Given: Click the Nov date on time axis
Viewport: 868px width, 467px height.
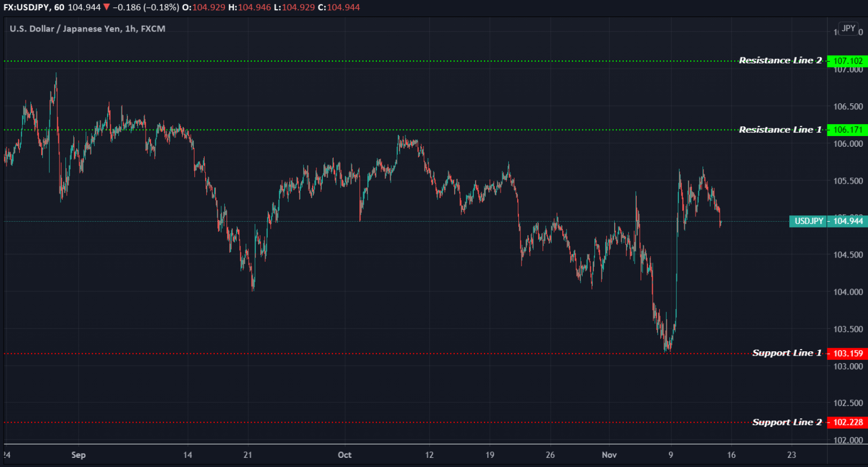Looking at the screenshot, I should (609, 455).
